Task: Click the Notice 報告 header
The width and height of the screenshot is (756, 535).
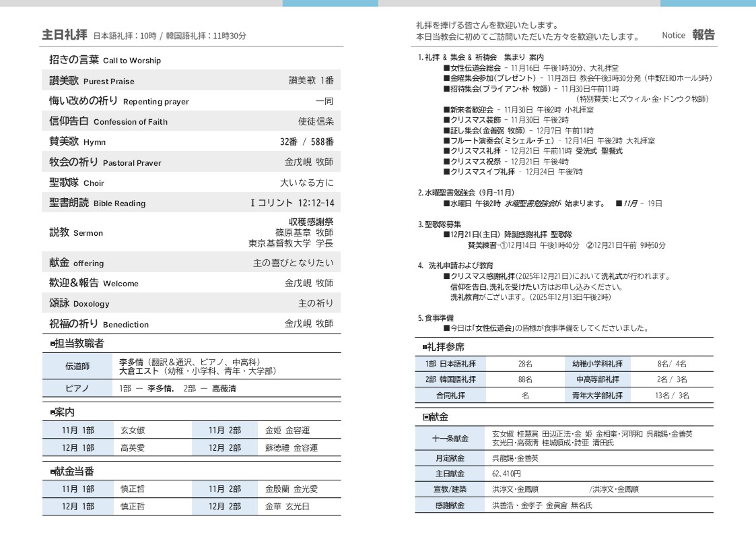Action: [688, 35]
